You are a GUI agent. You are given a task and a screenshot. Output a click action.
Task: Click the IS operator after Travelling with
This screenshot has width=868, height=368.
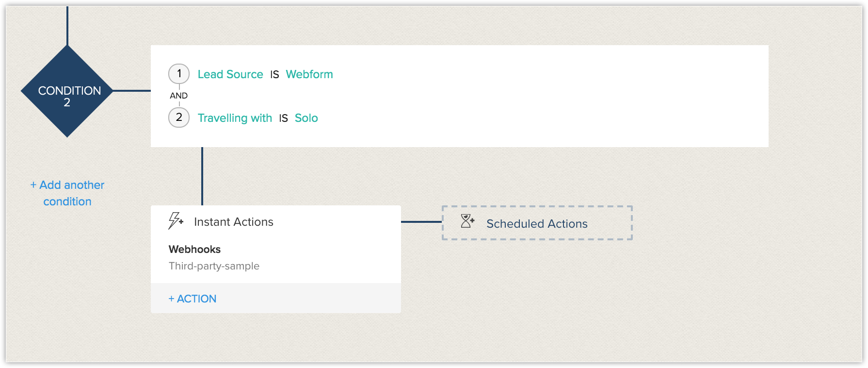[x=284, y=118]
